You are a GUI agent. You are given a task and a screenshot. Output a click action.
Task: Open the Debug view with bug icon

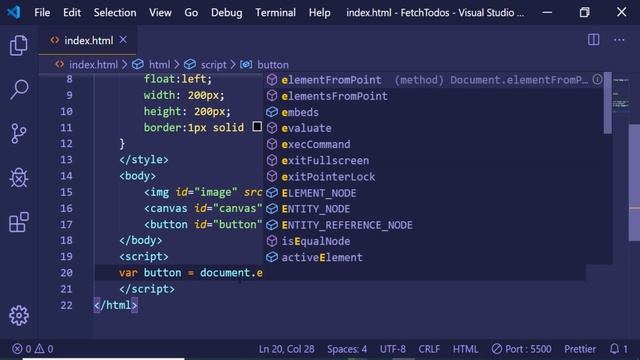(x=19, y=178)
